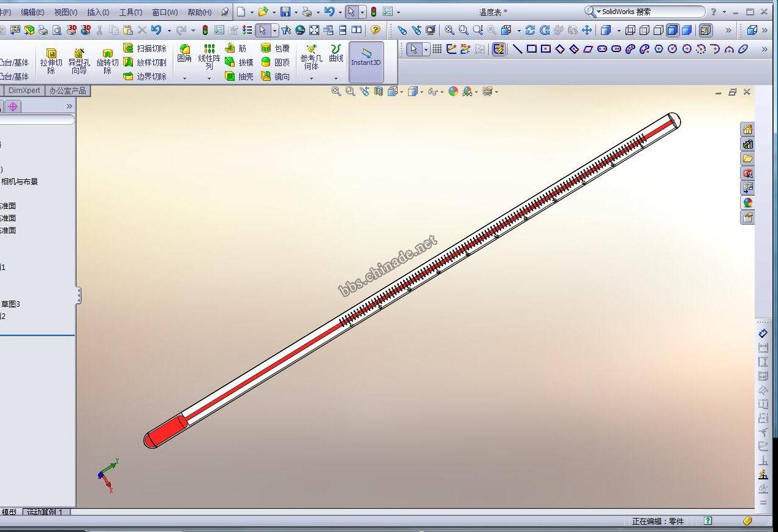Click the Edit Appearance color ball icon
The height and width of the screenshot is (532, 778).
(x=453, y=91)
